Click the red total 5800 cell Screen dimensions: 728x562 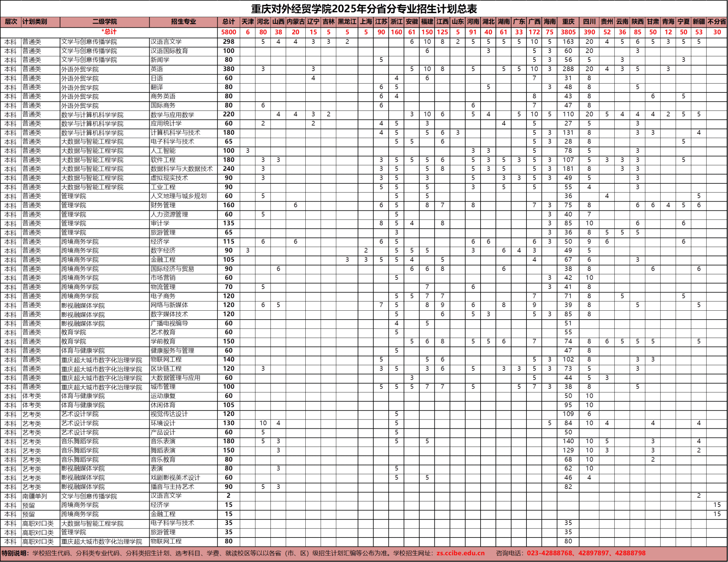click(x=229, y=32)
